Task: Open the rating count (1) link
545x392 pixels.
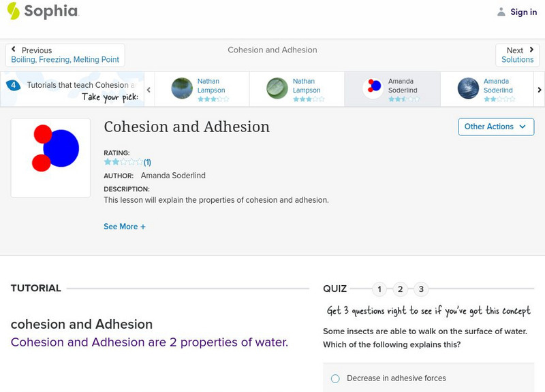Action: (x=147, y=163)
